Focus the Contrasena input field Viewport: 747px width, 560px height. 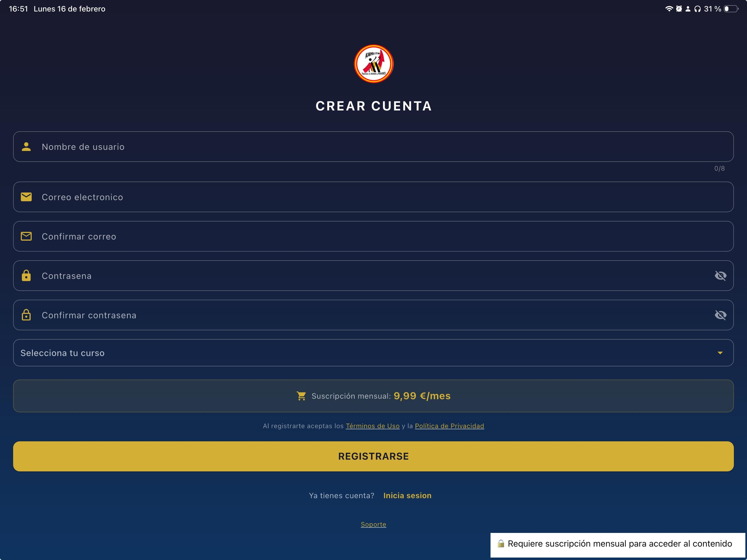373,276
